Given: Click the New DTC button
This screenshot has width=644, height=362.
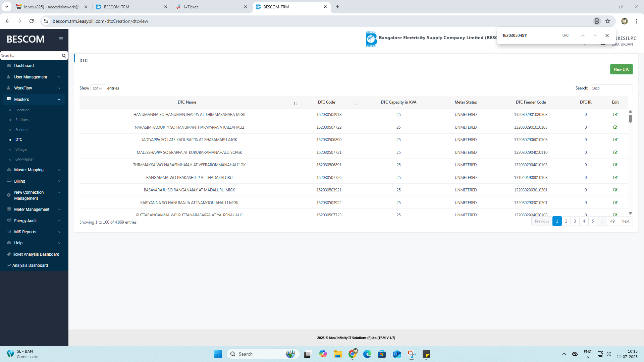Looking at the screenshot, I should coord(621,69).
